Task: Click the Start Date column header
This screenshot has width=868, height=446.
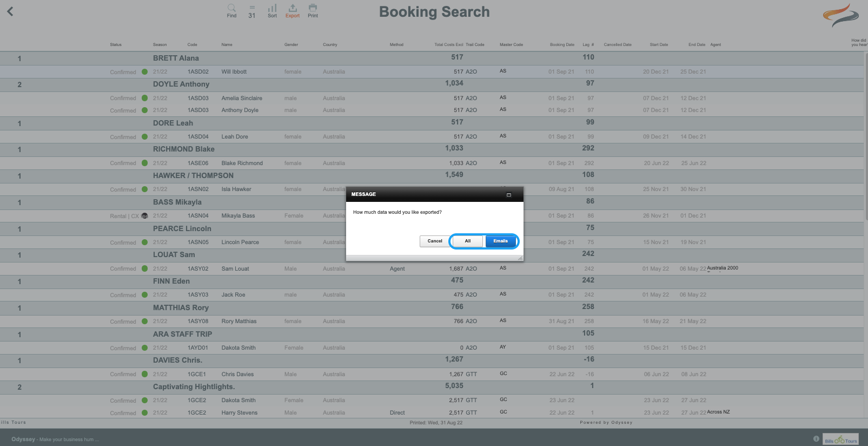Action: click(659, 45)
